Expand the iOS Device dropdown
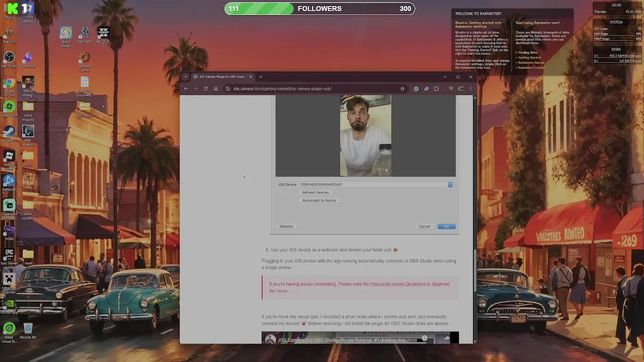Image resolution: width=644 pixels, height=362 pixels. tap(450, 185)
